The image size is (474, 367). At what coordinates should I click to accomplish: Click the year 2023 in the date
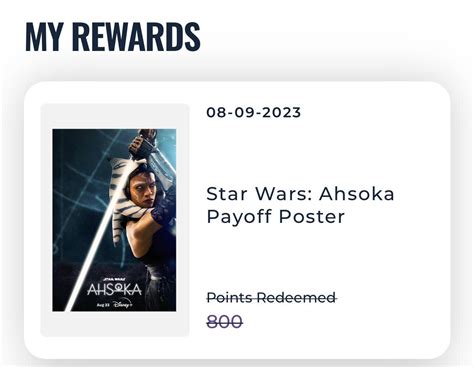(282, 112)
